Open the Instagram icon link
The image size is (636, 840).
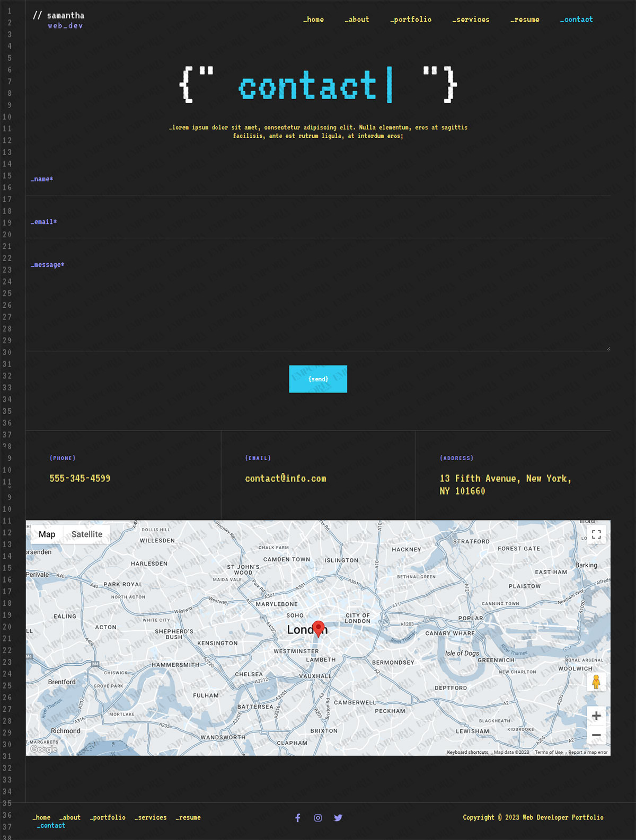pos(318,818)
